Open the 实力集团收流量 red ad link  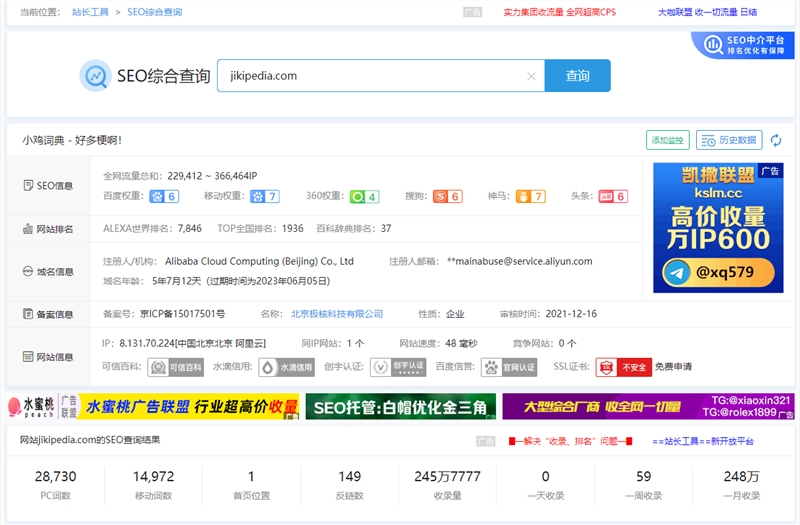[560, 12]
